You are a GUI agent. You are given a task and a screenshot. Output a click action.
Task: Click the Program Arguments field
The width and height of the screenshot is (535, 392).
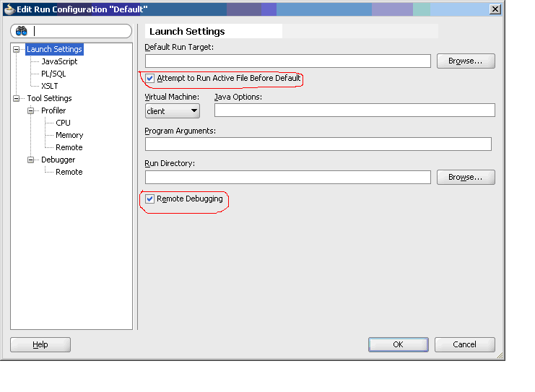tap(318, 144)
